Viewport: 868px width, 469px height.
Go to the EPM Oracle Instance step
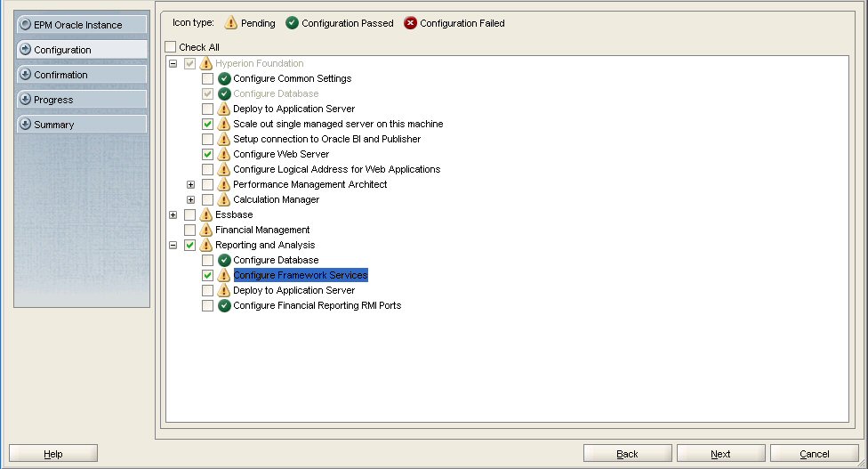coord(82,24)
